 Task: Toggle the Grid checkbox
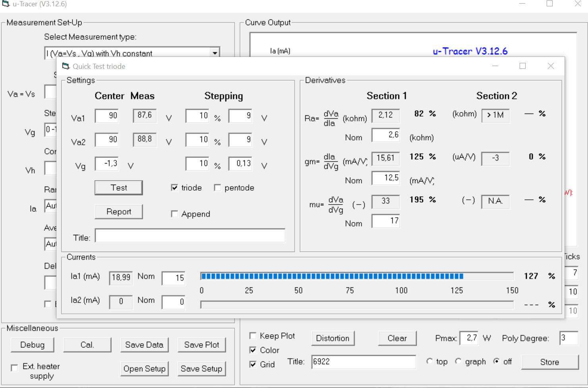click(253, 364)
